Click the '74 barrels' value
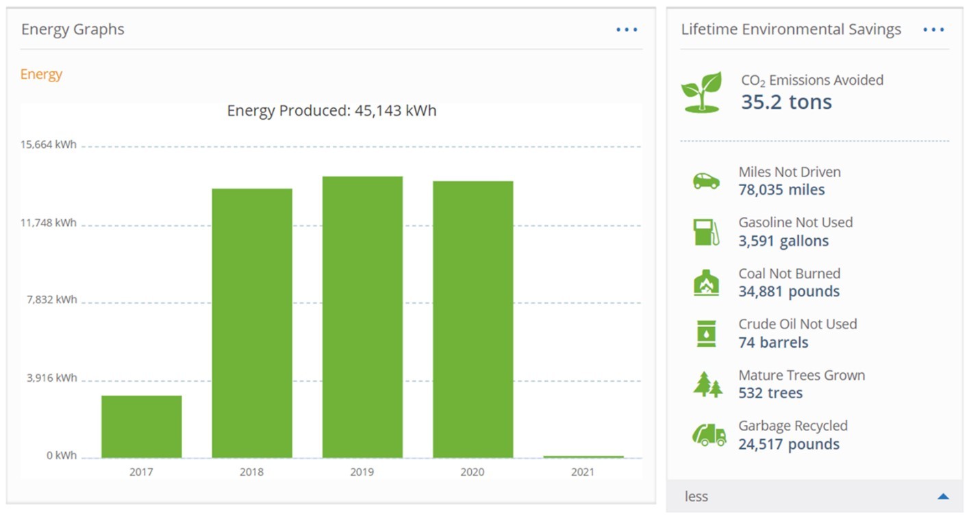The width and height of the screenshot is (980, 518). tap(773, 342)
